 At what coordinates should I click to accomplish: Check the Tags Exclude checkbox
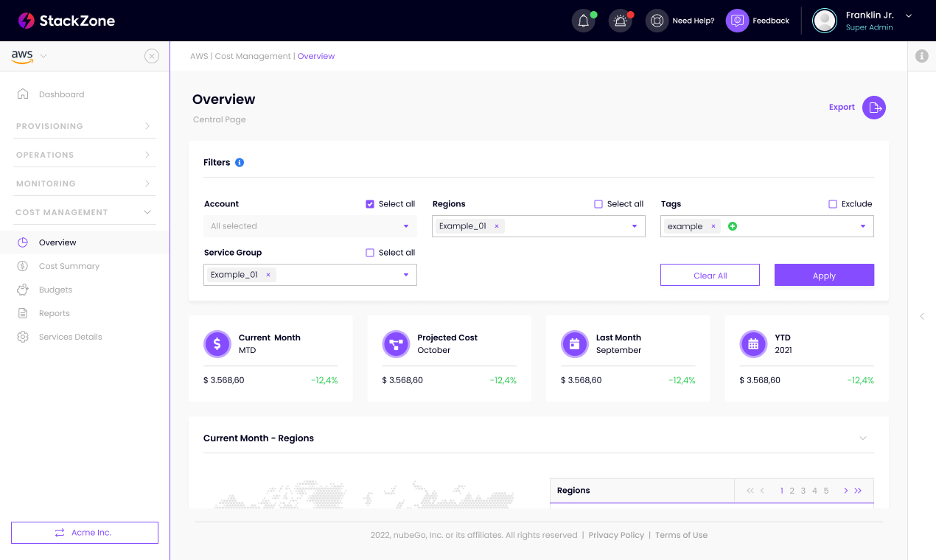pyautogui.click(x=833, y=204)
